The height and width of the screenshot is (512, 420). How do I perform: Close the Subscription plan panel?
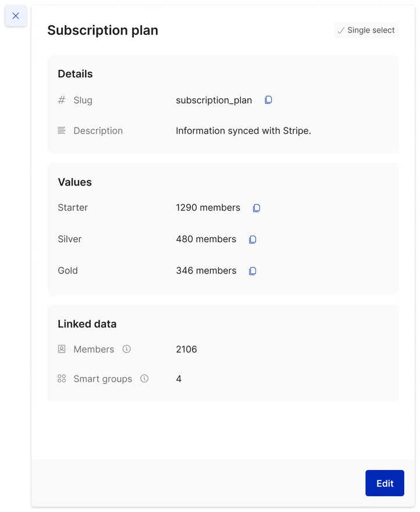(x=16, y=16)
